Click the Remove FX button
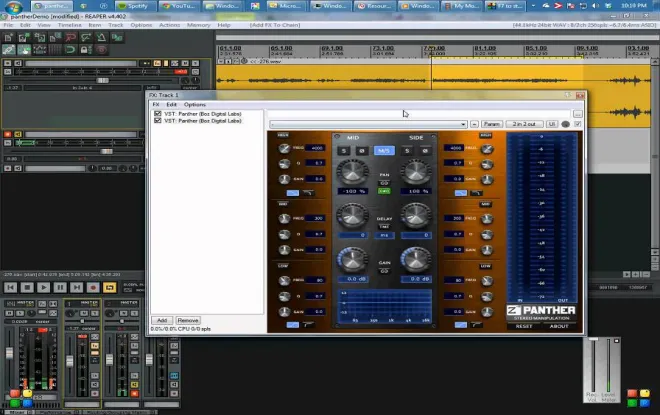This screenshot has height=415, width=660. [x=188, y=320]
